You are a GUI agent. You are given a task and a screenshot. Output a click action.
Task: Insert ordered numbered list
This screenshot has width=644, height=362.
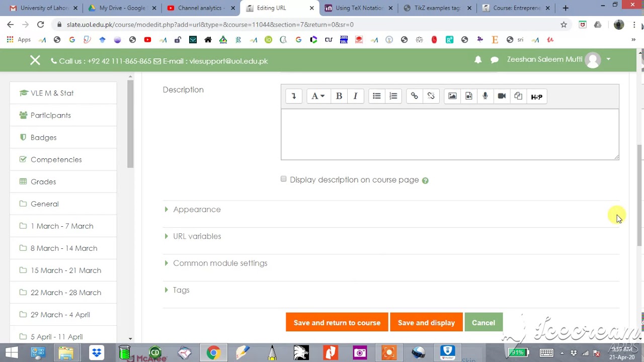coord(393,96)
